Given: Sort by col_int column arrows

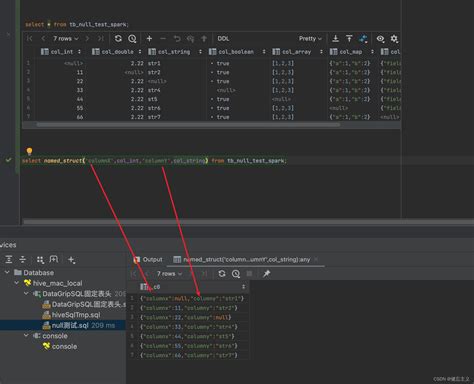Looking at the screenshot, I should click(79, 52).
